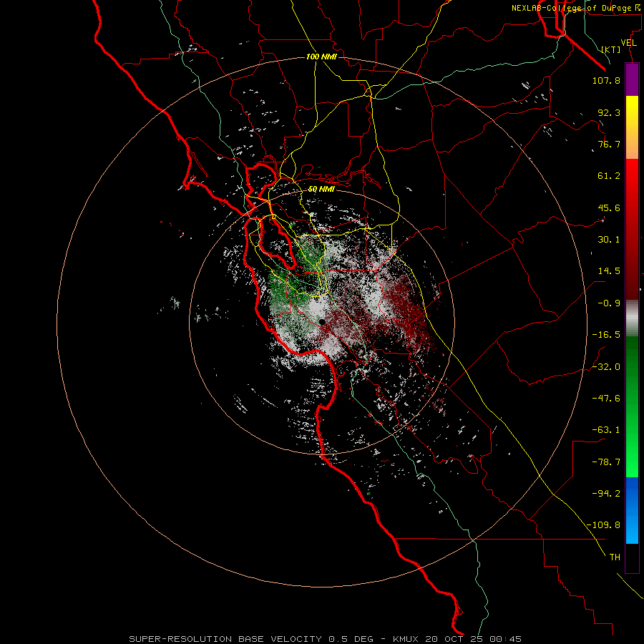
Task: Click the -47.6 velocity scale value
Action: point(606,399)
